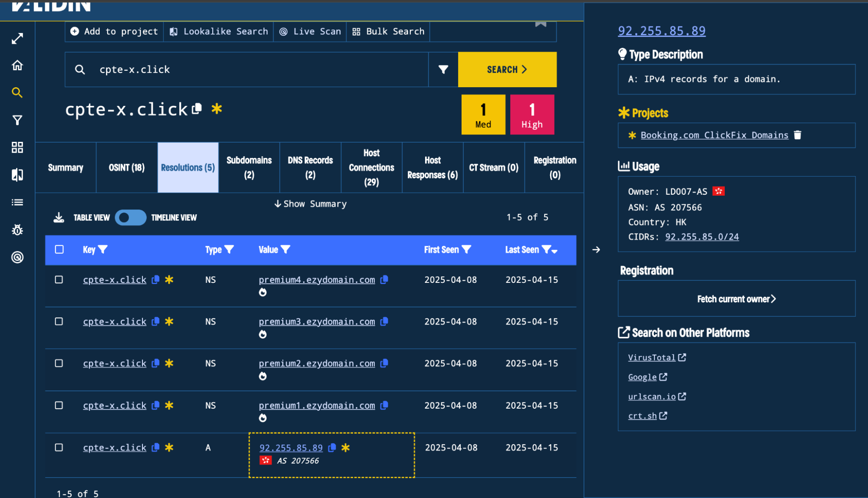Click Fetch current owner

coord(736,299)
